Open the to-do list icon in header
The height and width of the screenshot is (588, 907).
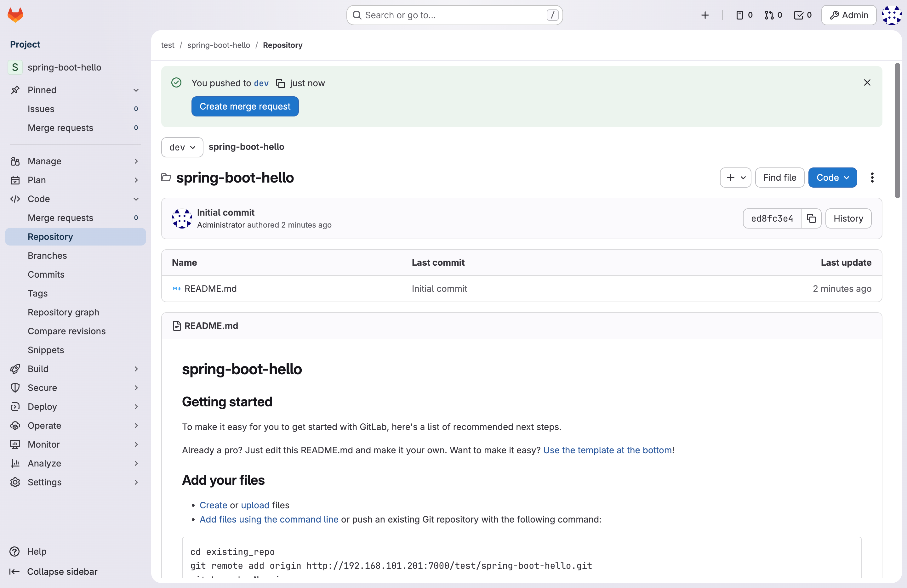pos(802,15)
